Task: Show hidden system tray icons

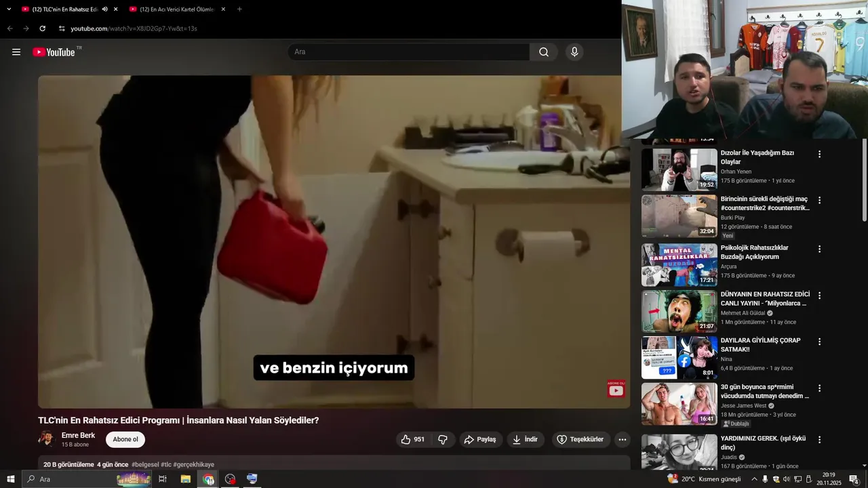Action: coord(754,479)
